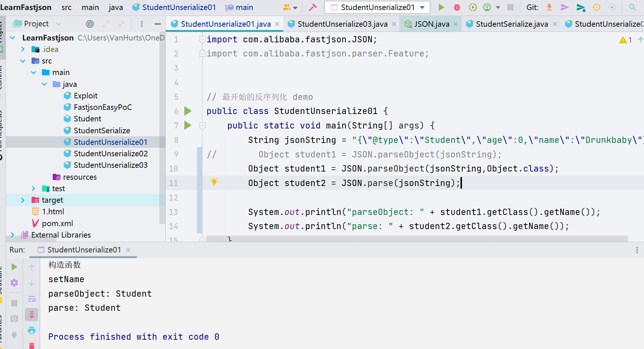Click the Build project hammer icon
This screenshot has width=644, height=349.
pos(313,7)
